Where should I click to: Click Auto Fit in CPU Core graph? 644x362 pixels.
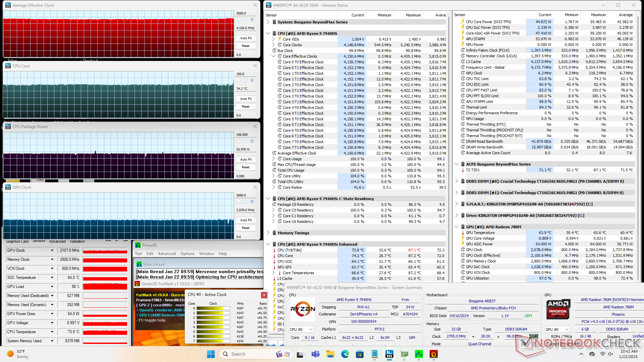pyautogui.click(x=246, y=99)
